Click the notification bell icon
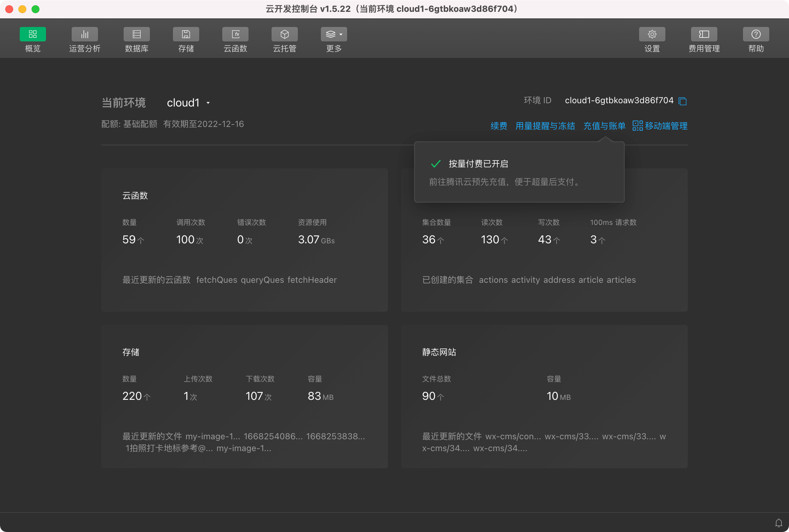This screenshot has height=532, width=789. (778, 523)
